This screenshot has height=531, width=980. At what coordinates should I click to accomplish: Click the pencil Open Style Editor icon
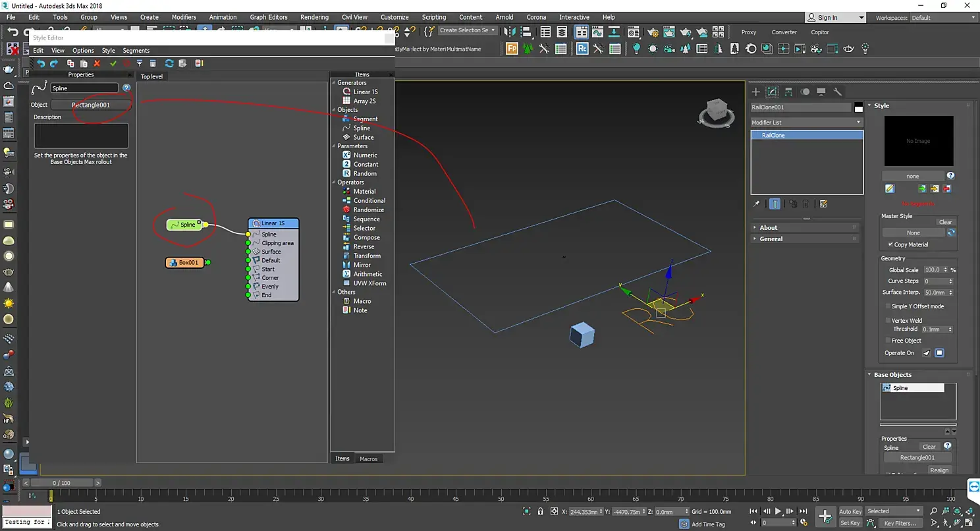890,189
